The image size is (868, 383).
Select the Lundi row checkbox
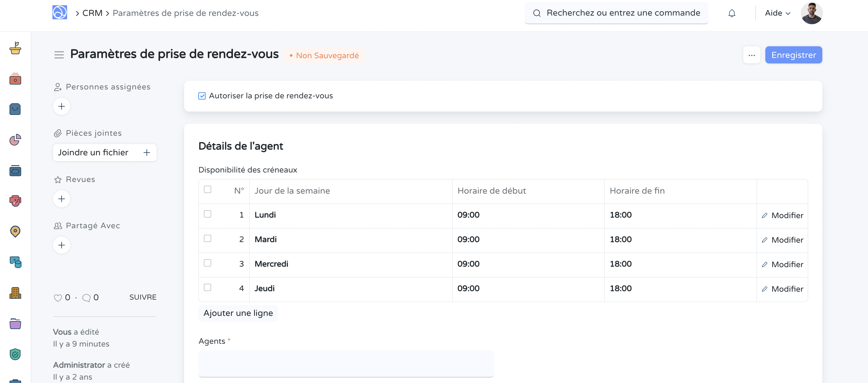pyautogui.click(x=207, y=214)
